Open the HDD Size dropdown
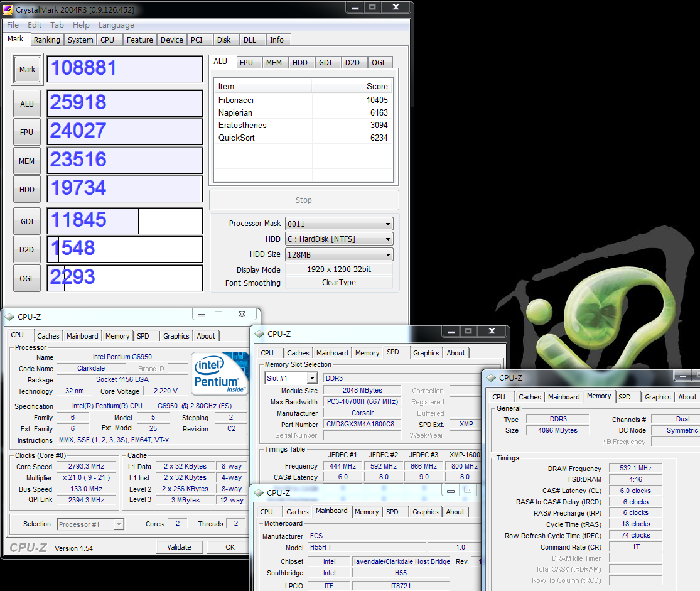The image size is (700, 591). pyautogui.click(x=339, y=254)
